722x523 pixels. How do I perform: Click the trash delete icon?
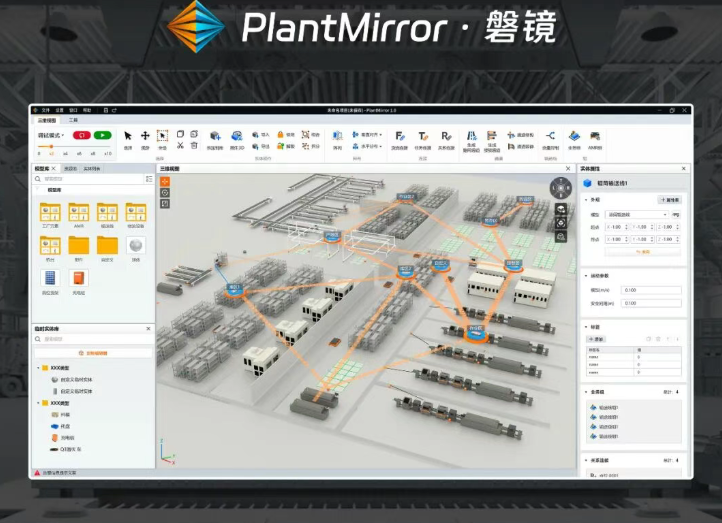coord(194,145)
